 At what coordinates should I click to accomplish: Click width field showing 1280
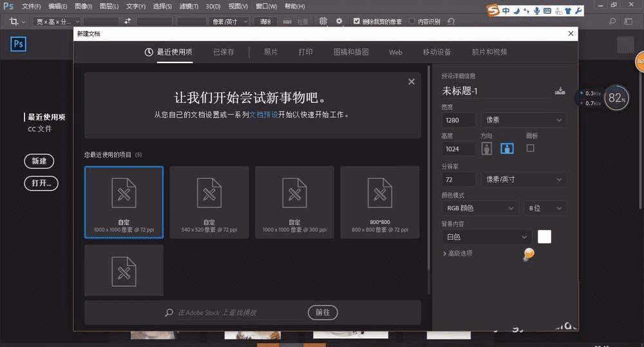point(459,120)
